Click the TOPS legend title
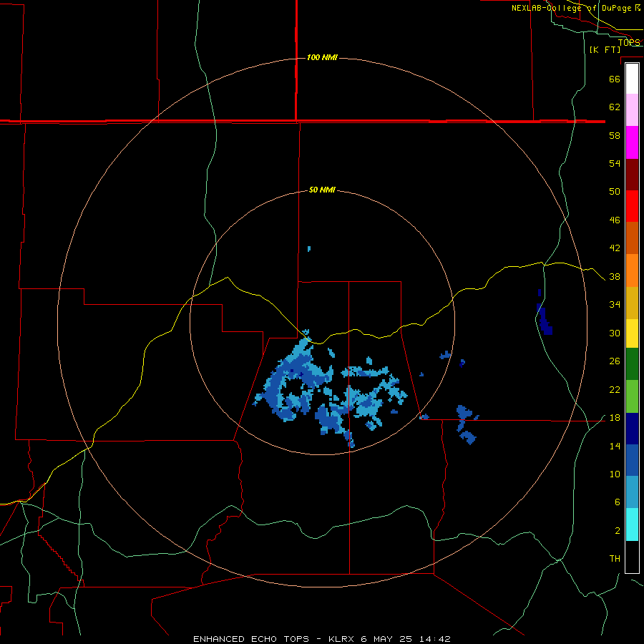This screenshot has width=644, height=644. tap(629, 42)
